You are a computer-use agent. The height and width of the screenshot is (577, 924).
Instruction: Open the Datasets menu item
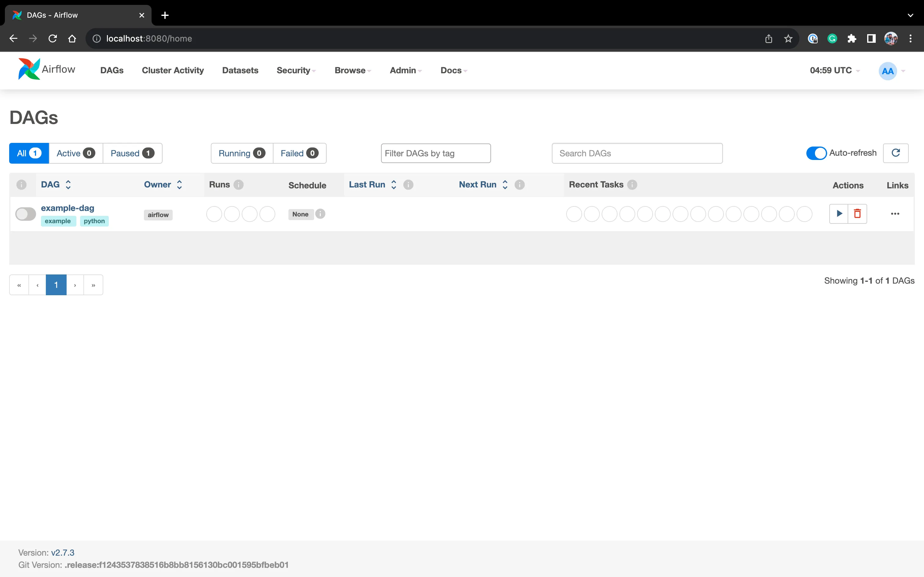[240, 70]
